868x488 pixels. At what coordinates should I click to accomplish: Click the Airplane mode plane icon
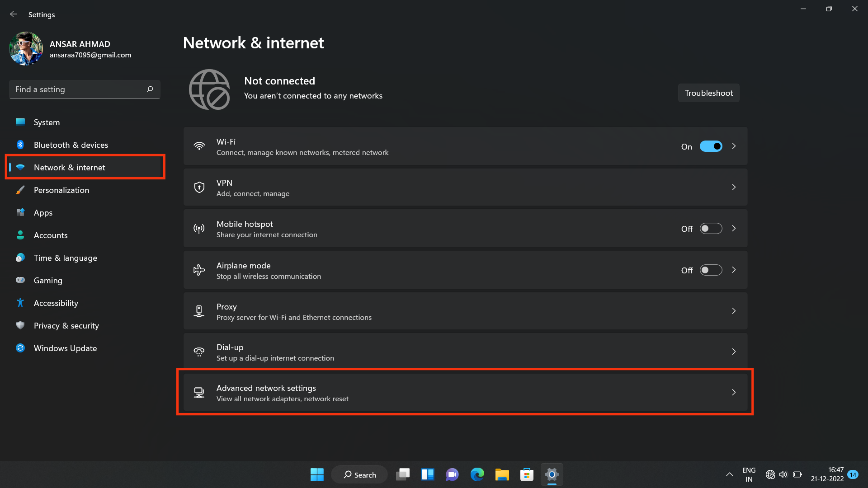point(199,270)
